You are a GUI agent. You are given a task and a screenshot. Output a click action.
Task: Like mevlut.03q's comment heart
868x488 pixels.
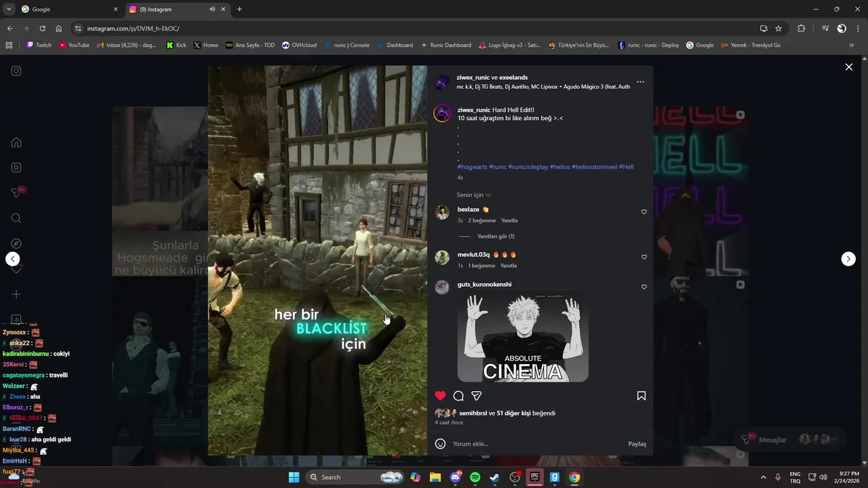coord(644,258)
